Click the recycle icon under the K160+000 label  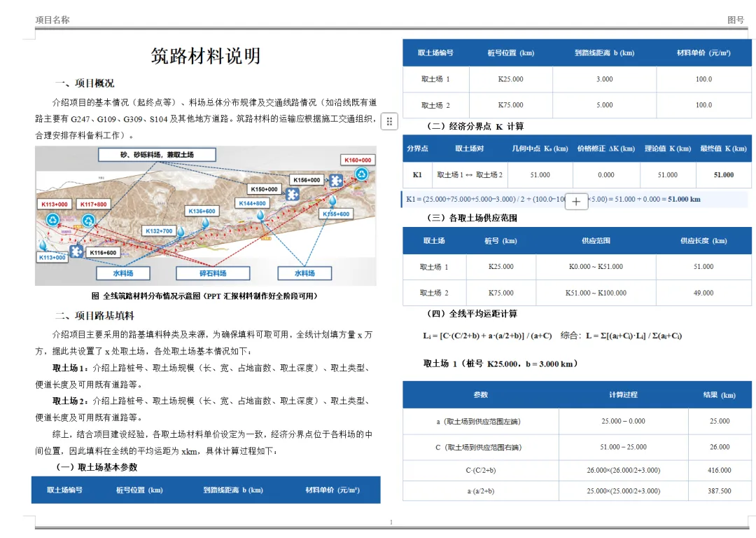tap(361, 174)
